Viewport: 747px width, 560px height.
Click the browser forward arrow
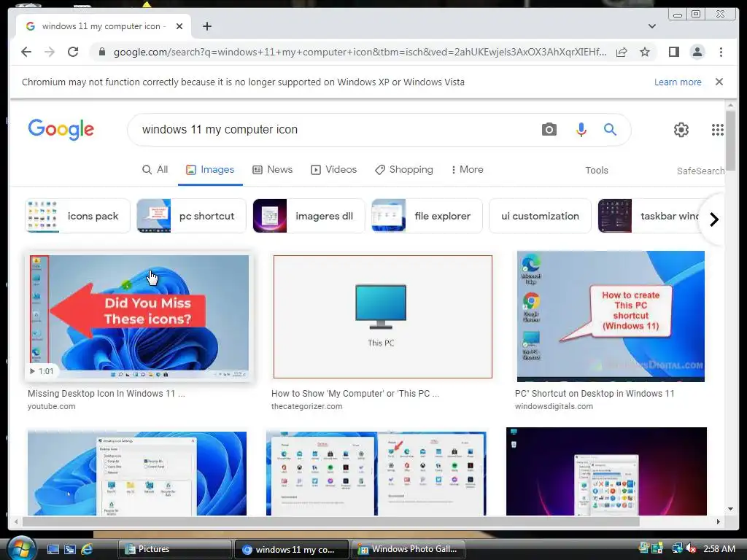(50, 52)
